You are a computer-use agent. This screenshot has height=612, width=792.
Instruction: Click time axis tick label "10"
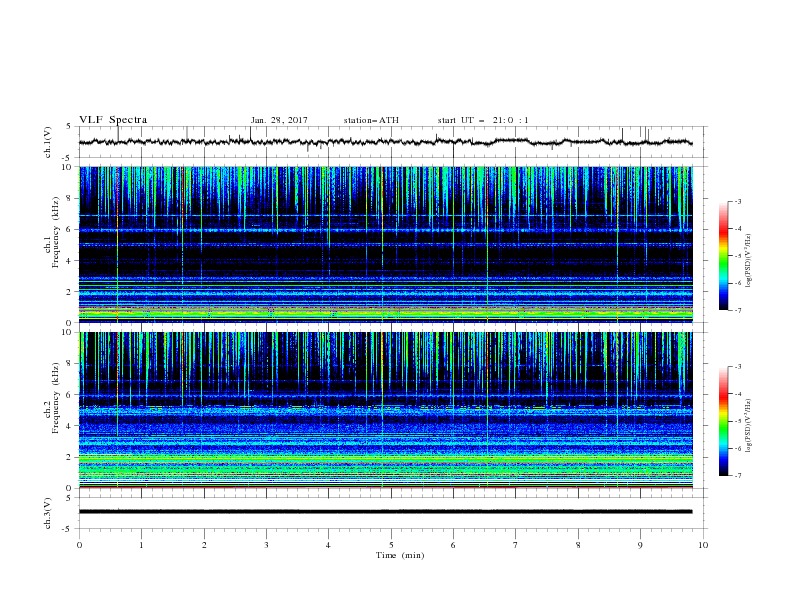(703, 545)
